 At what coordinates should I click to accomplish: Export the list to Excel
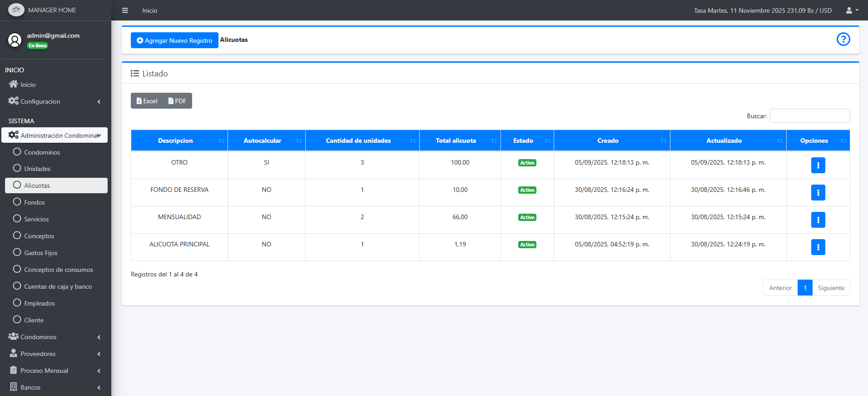147,101
